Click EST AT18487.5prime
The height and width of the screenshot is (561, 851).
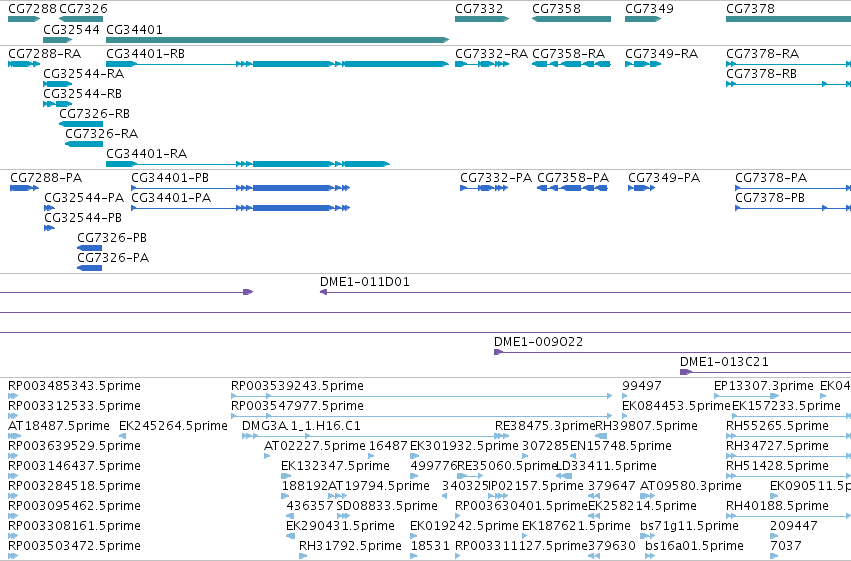tap(59, 426)
